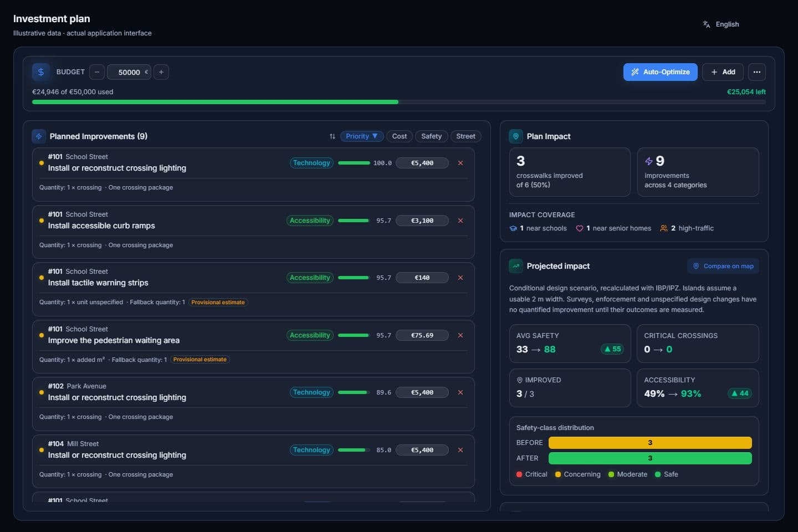The image size is (798, 532).
Task: Decrease budget with the minus button
Action: pos(97,72)
